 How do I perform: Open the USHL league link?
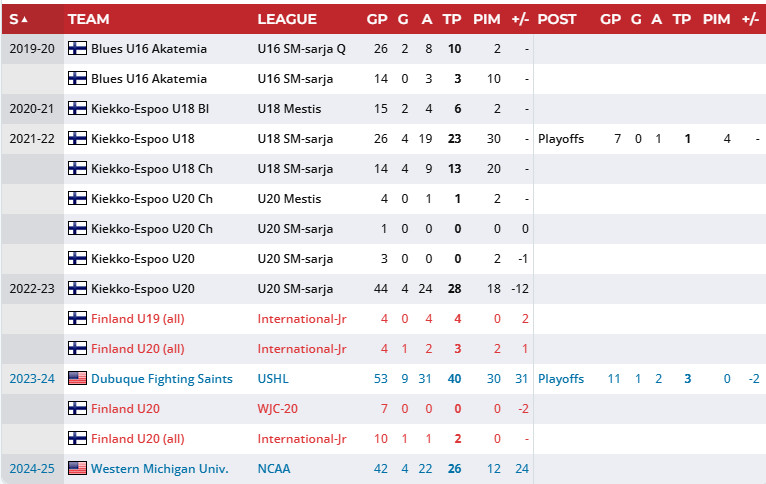coord(274,379)
